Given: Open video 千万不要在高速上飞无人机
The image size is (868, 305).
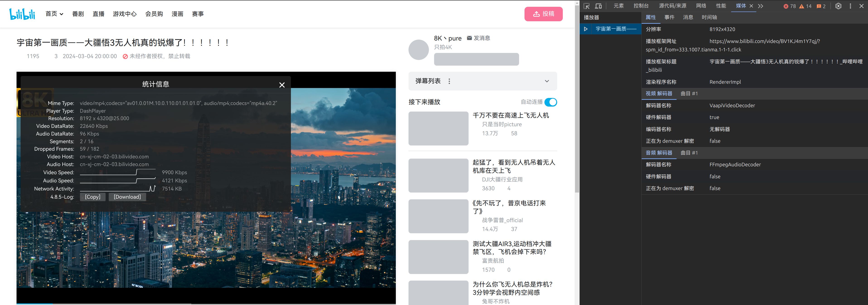Looking at the screenshot, I should point(511,115).
